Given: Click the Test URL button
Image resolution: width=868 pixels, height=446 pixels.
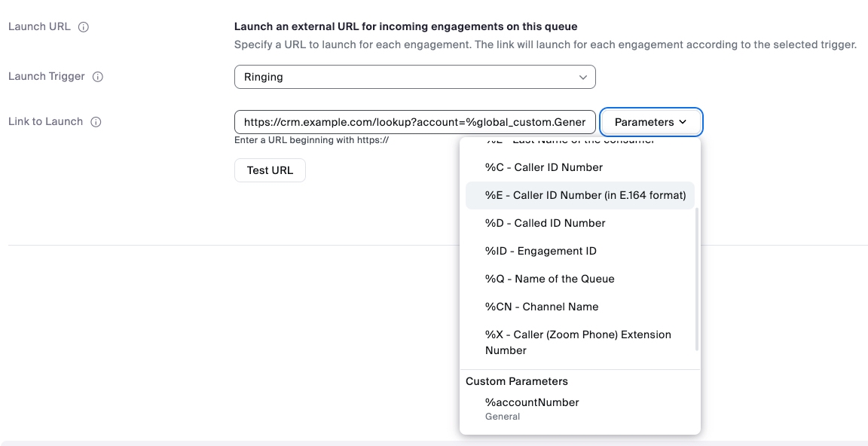Looking at the screenshot, I should [270, 170].
